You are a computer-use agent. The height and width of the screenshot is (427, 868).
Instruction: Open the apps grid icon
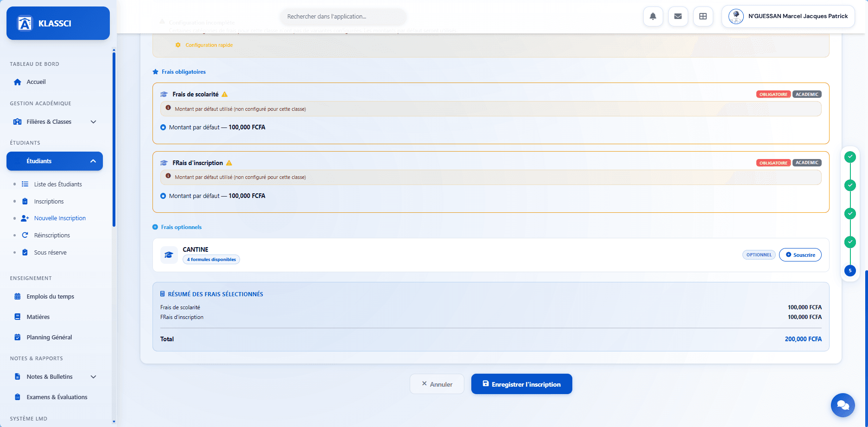coord(703,16)
